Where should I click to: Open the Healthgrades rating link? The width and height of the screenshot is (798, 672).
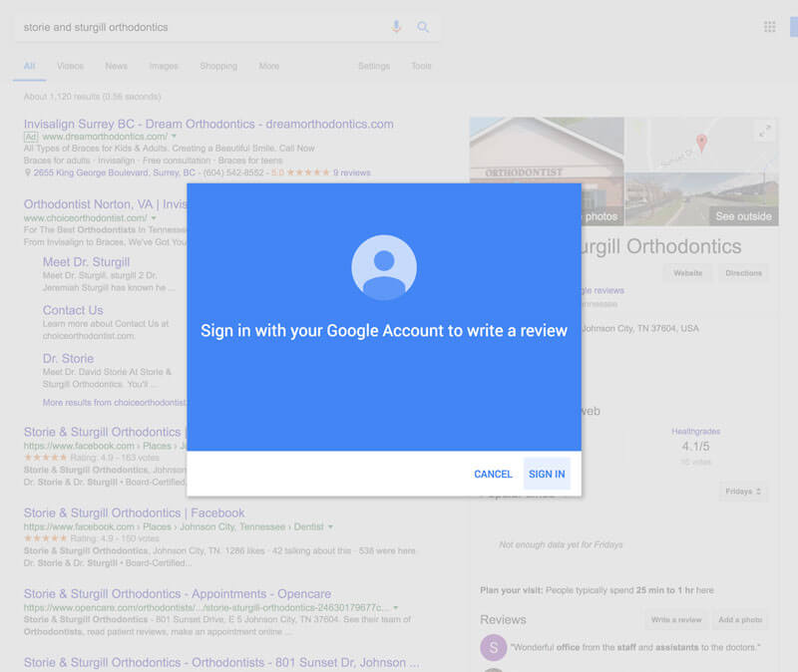pos(695,432)
